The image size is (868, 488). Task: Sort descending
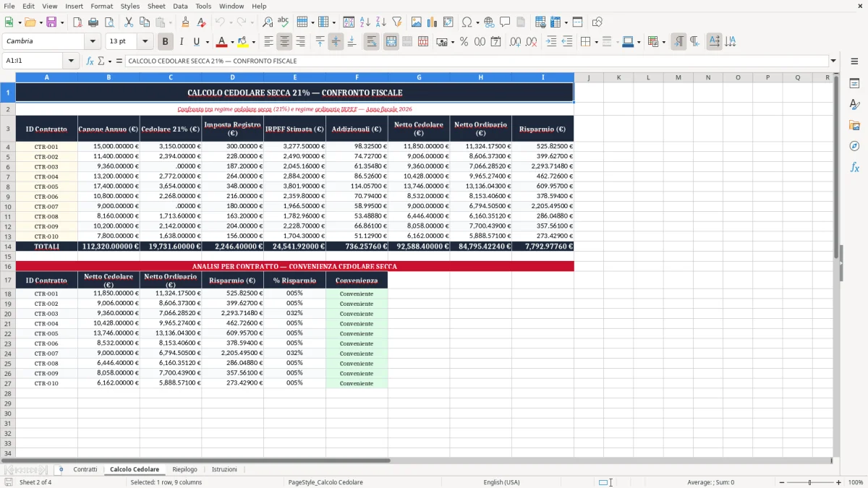pos(381,22)
